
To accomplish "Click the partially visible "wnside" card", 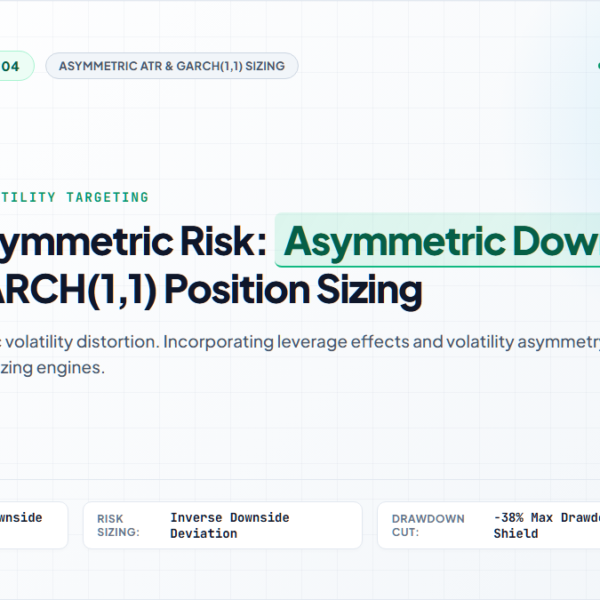I will pyautogui.click(x=34, y=525).
